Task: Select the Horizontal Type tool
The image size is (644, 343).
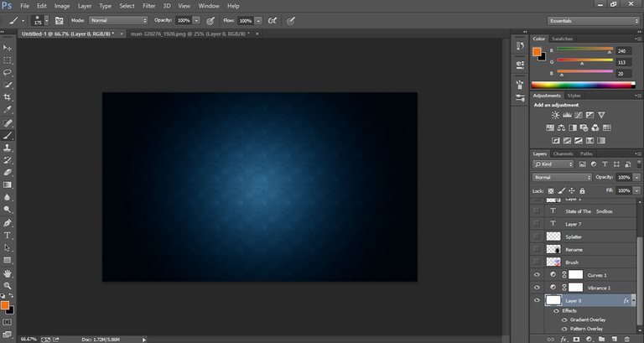Action: pyautogui.click(x=8, y=236)
